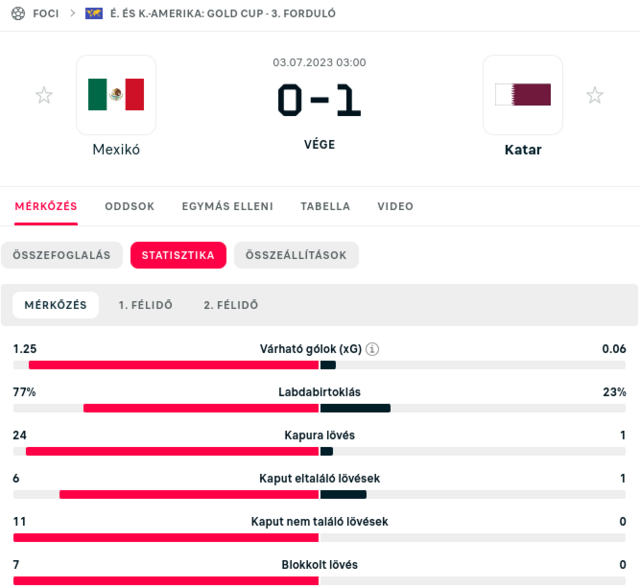Viewport: 640px width, 588px height.
Task: Open the Oddsok tab
Action: coord(129,206)
